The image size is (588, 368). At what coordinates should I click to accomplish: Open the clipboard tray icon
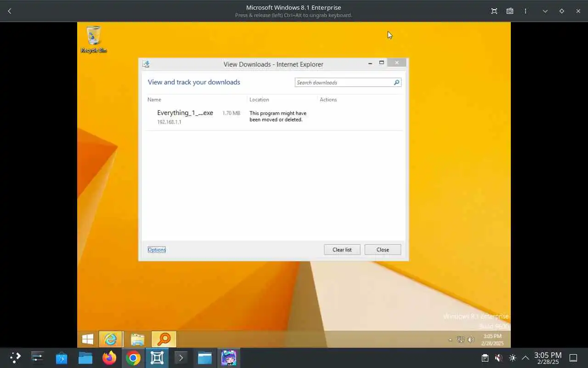485,358
